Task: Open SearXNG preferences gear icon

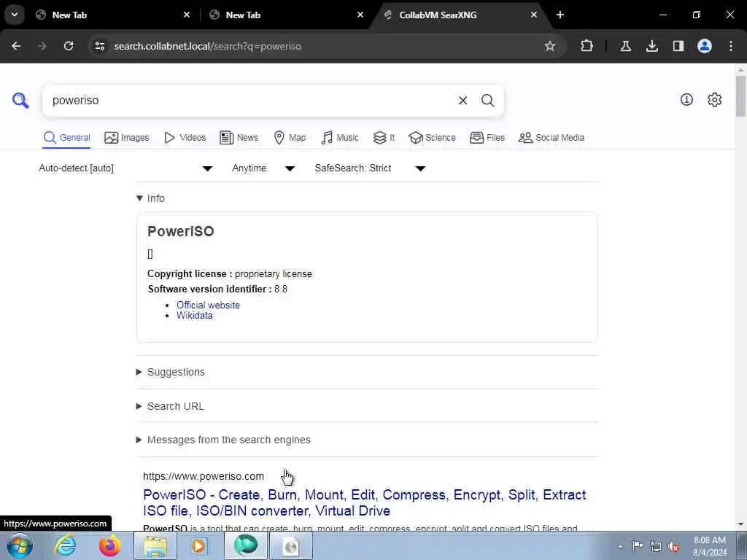Action: pyautogui.click(x=714, y=99)
